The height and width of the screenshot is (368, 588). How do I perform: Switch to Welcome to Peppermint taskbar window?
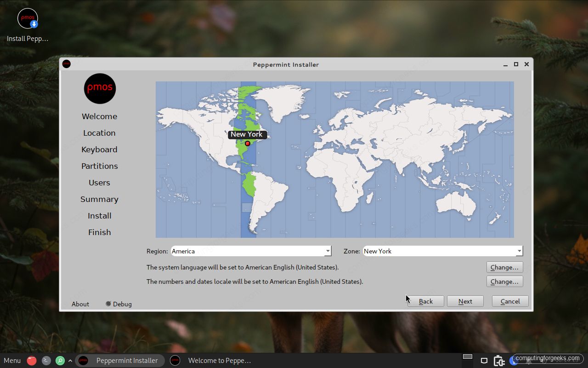pos(212,361)
